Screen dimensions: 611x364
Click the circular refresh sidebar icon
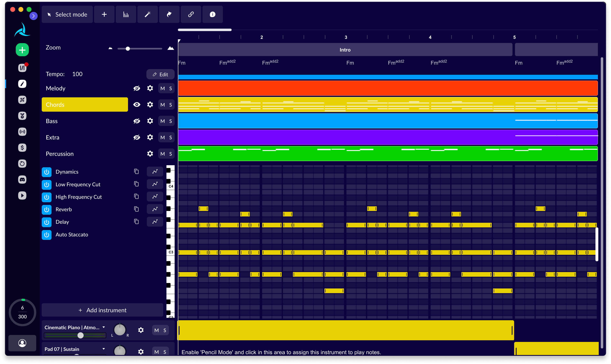coord(22,164)
